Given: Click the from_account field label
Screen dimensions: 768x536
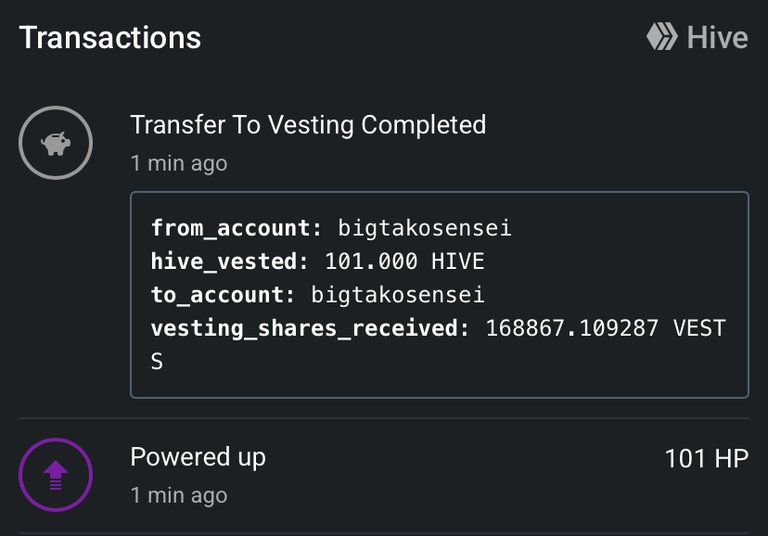Looking at the screenshot, I should click(x=237, y=228).
